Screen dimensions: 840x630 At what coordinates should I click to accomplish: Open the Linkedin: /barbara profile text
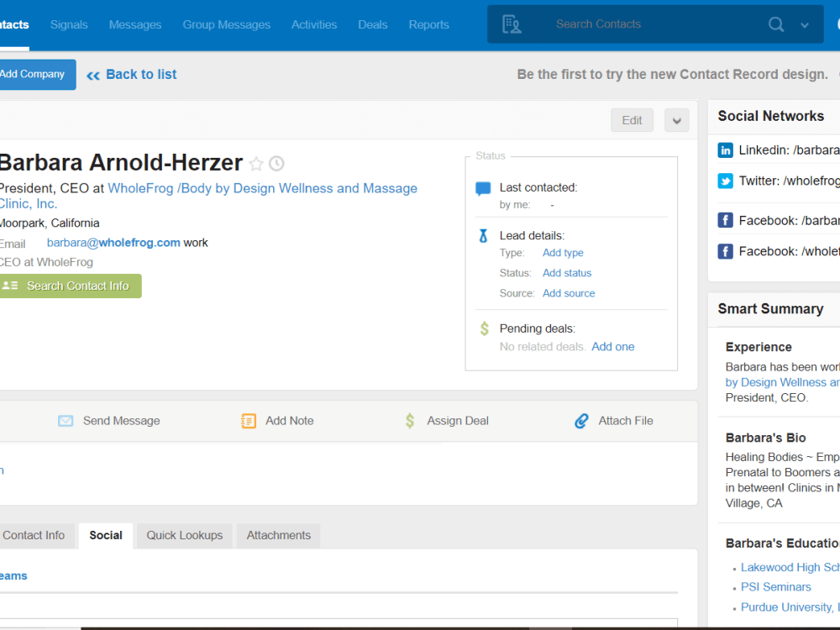[x=789, y=150]
